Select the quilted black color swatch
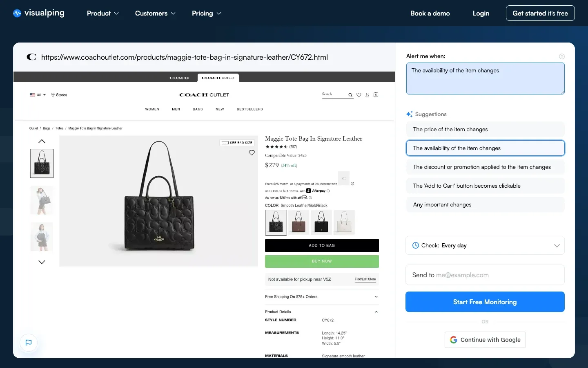This screenshot has height=368, width=588. [276, 222]
